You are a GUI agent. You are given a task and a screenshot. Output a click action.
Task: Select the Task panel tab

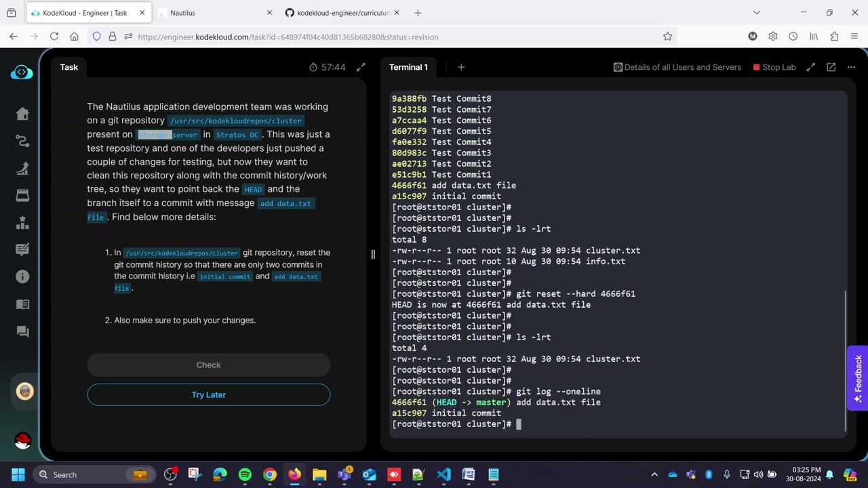click(69, 67)
